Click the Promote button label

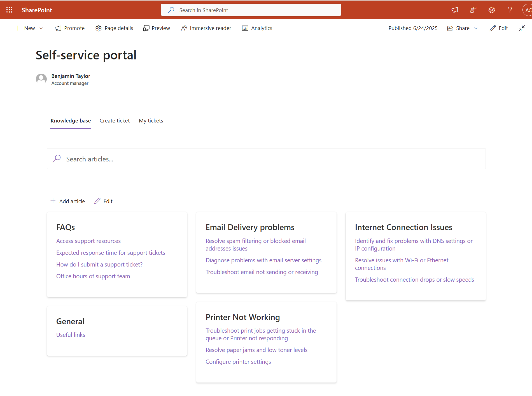click(74, 28)
